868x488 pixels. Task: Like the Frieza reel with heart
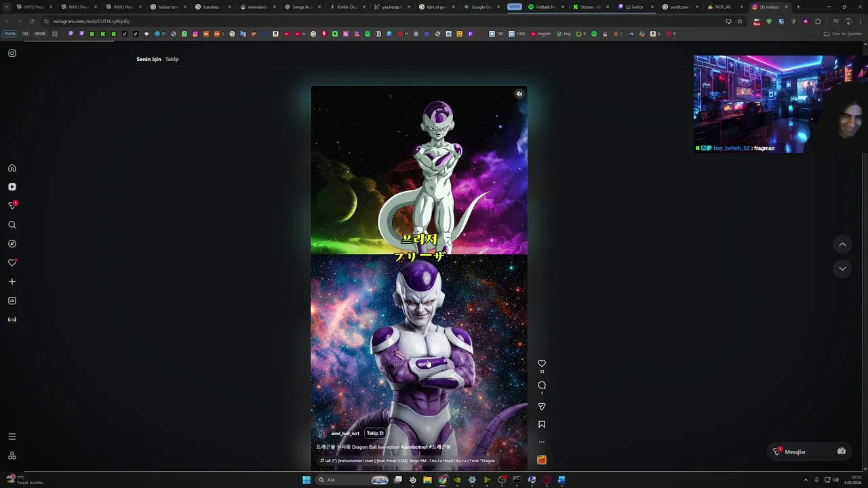pos(542,363)
